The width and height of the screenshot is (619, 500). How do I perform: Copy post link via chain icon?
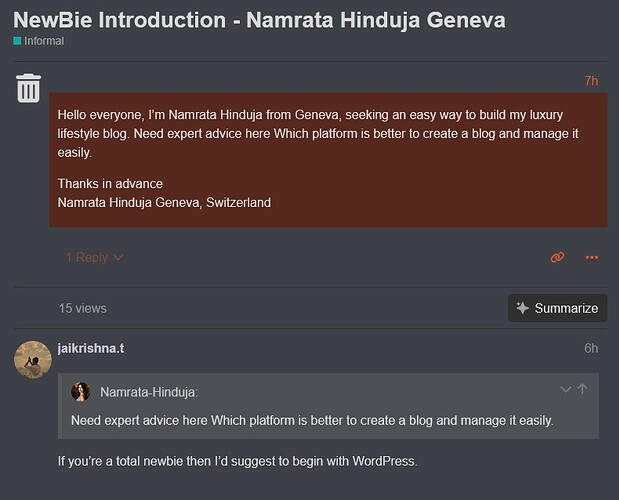click(x=557, y=257)
